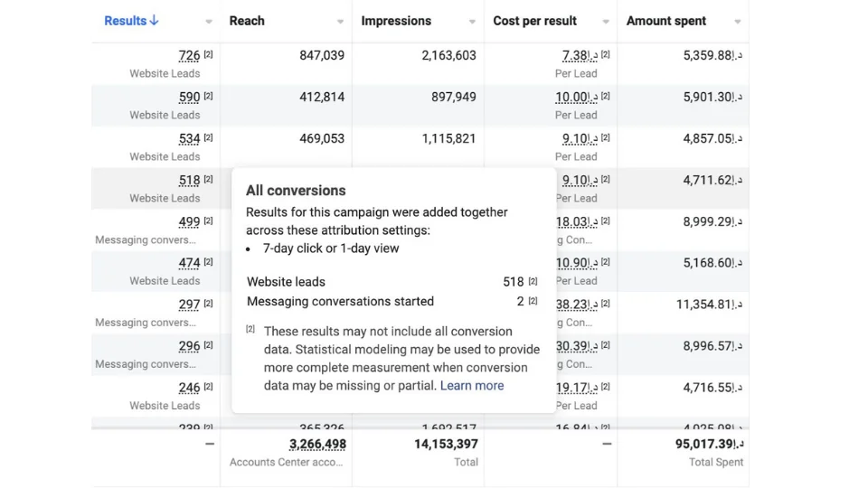Viewport: 868px width, 488px height.
Task: Select the Impressions column header
Action: tap(396, 21)
